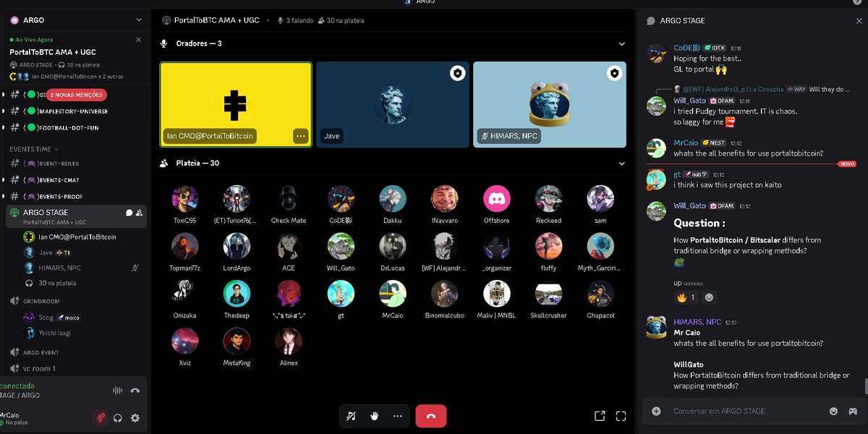868x434 pixels.
Task: Select the HIMARS, NPC speaker tile
Action: pos(550,105)
